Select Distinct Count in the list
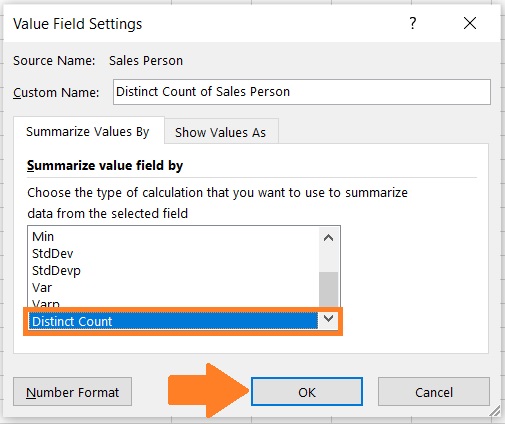Viewport: 505px width, 424px height. pos(173,321)
